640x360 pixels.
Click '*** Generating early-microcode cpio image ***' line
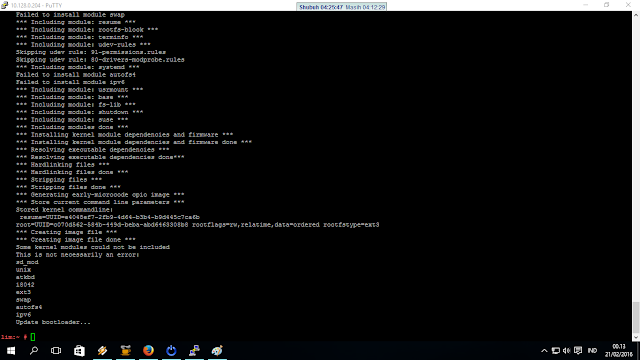(x=100, y=195)
